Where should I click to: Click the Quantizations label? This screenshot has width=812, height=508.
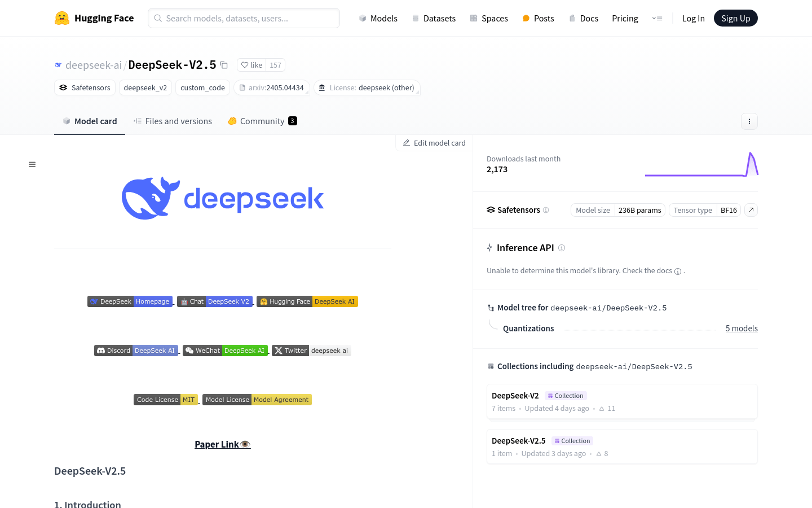[528, 329]
